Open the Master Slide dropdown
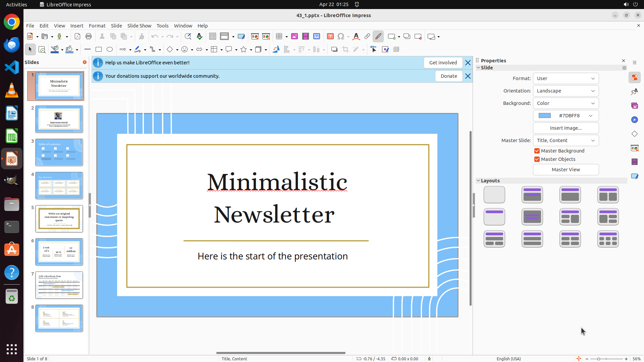The image size is (644, 362). (566, 140)
